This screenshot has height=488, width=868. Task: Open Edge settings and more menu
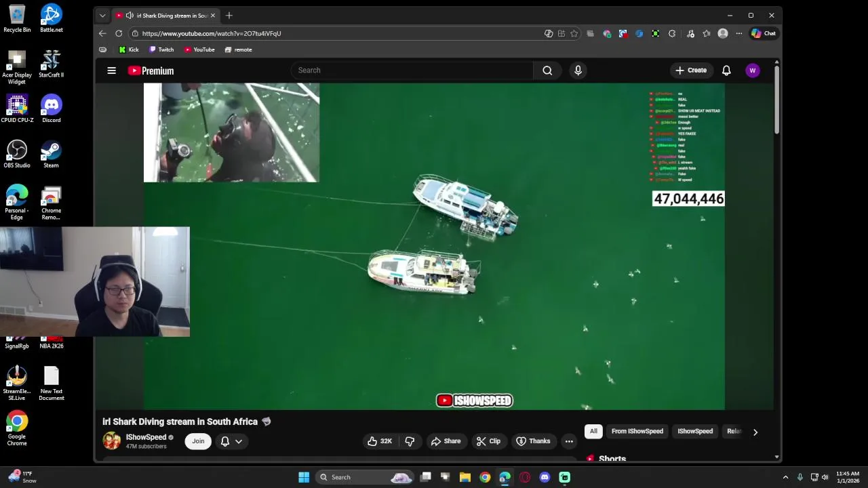click(x=739, y=33)
